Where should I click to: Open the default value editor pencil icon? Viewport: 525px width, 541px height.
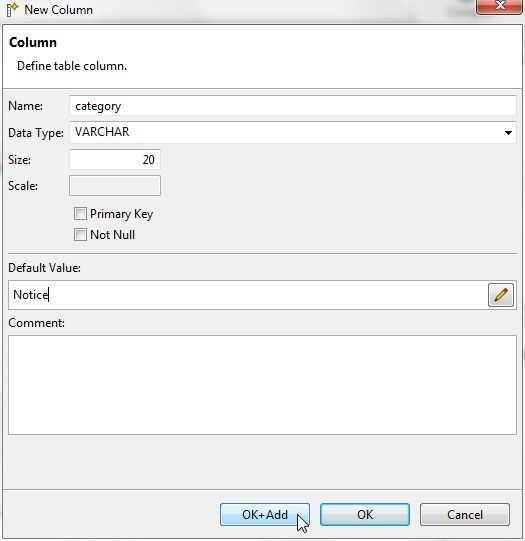click(501, 295)
